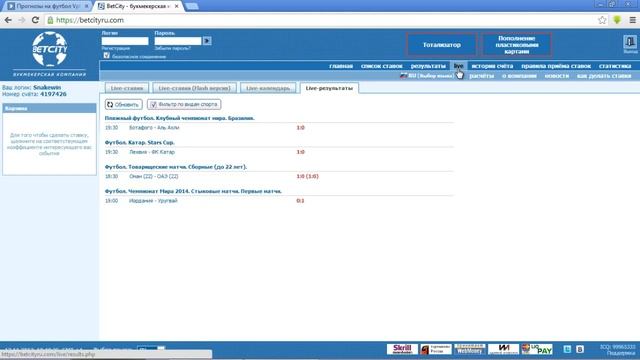Click the exit door icon at top right
This screenshot has width=640, height=360.
click(630, 42)
